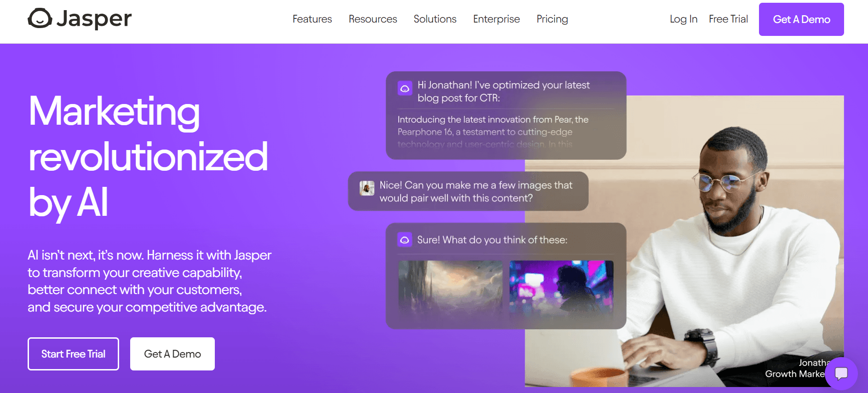The image size is (868, 393).
Task: Open the Resources menu
Action: 373,19
